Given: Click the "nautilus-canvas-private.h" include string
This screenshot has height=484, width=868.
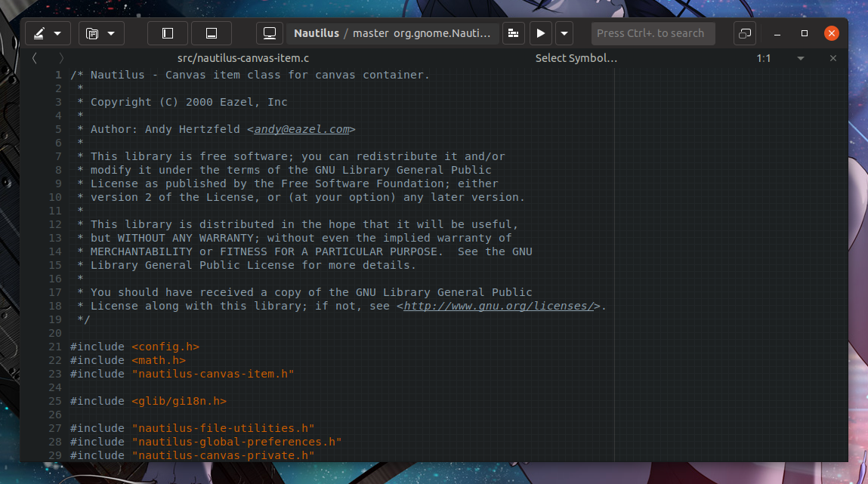Looking at the screenshot, I should click(223, 455).
